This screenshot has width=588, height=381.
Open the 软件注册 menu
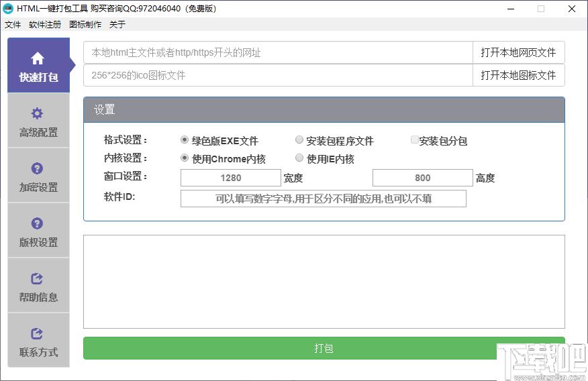[x=45, y=25]
